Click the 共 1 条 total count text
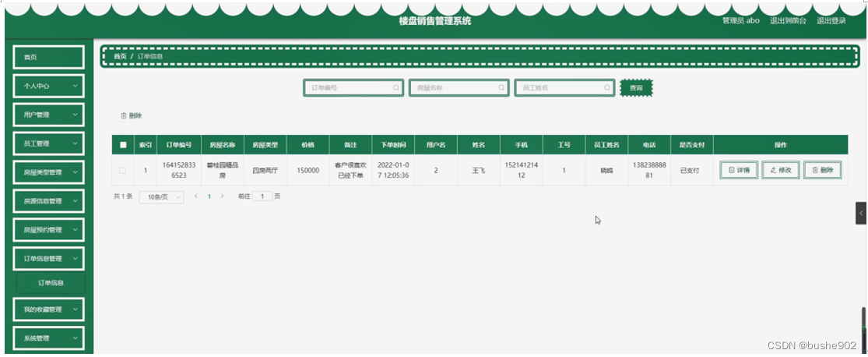Viewport: 868px width, 357px height. 123,196
